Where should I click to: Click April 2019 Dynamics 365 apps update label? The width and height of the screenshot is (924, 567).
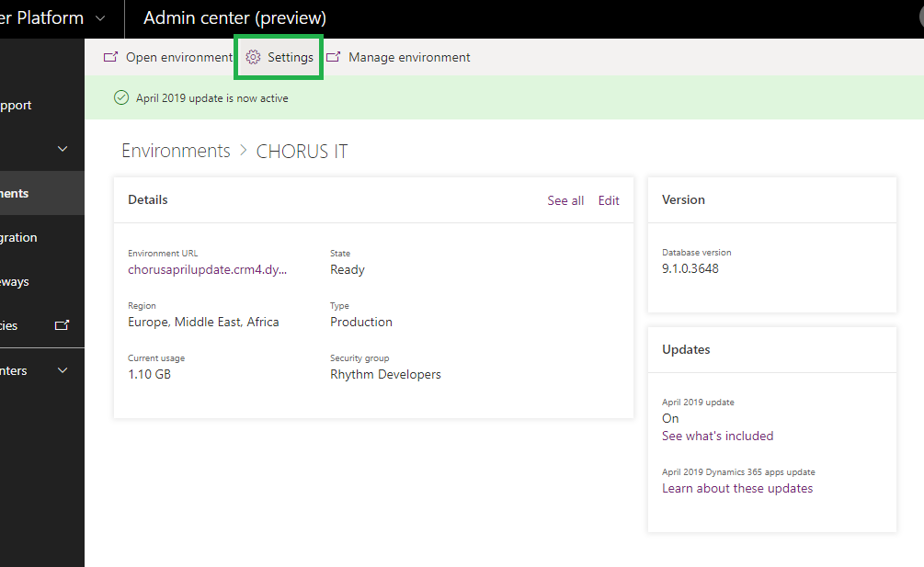click(x=738, y=472)
